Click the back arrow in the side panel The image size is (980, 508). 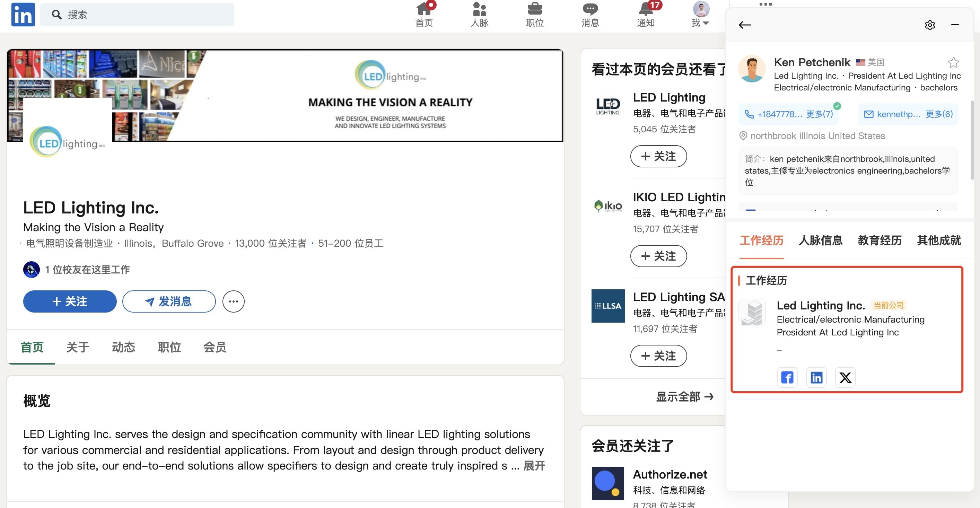pos(745,24)
